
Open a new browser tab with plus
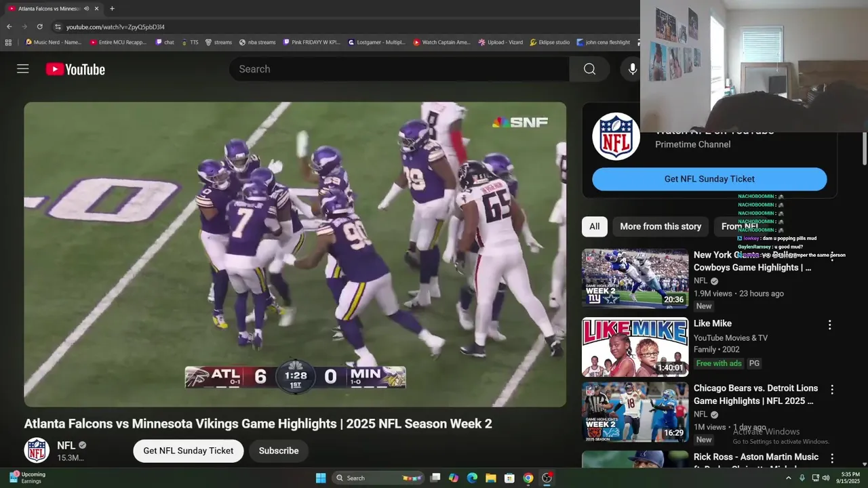point(112,9)
